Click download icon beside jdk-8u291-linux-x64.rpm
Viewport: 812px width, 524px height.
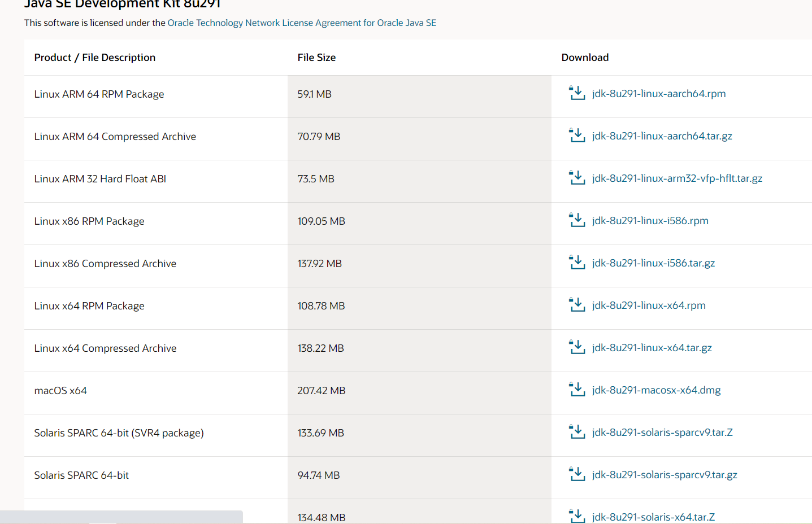(x=577, y=305)
